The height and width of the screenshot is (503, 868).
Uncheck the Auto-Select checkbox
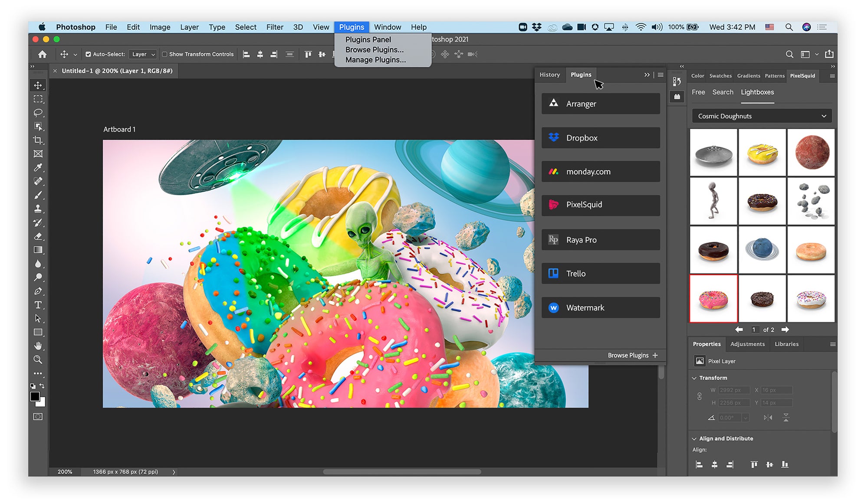(x=88, y=54)
